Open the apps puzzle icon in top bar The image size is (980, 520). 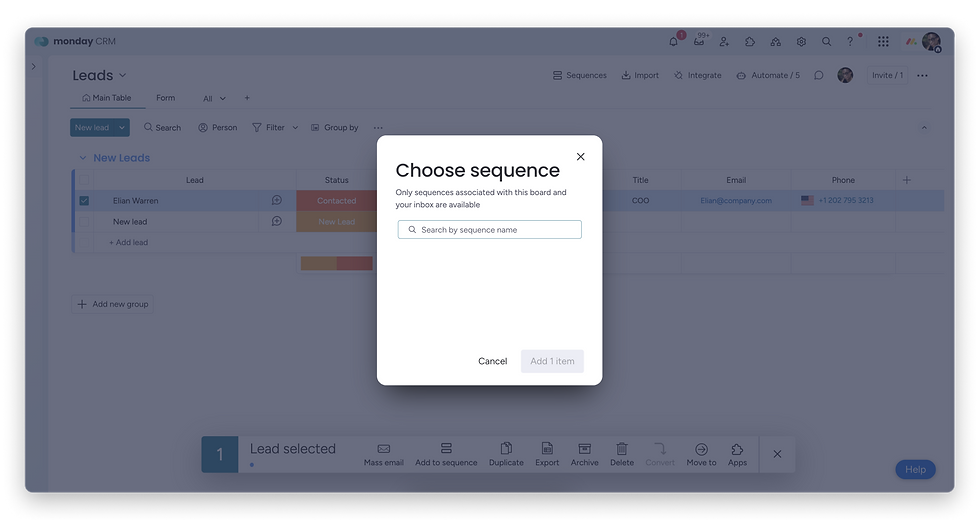tap(749, 42)
